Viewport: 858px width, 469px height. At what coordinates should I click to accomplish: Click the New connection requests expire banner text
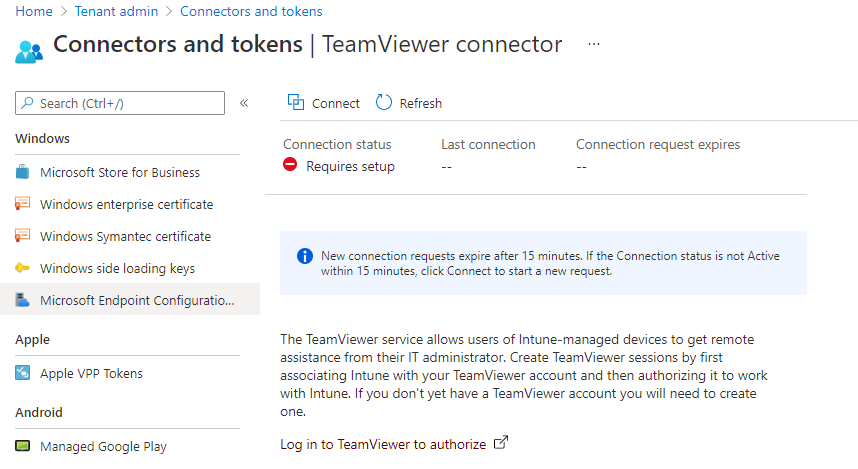tap(550, 263)
